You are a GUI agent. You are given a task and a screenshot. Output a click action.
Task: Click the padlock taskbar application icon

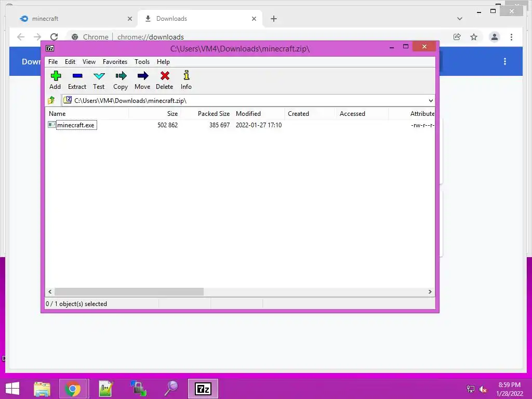pos(138,389)
